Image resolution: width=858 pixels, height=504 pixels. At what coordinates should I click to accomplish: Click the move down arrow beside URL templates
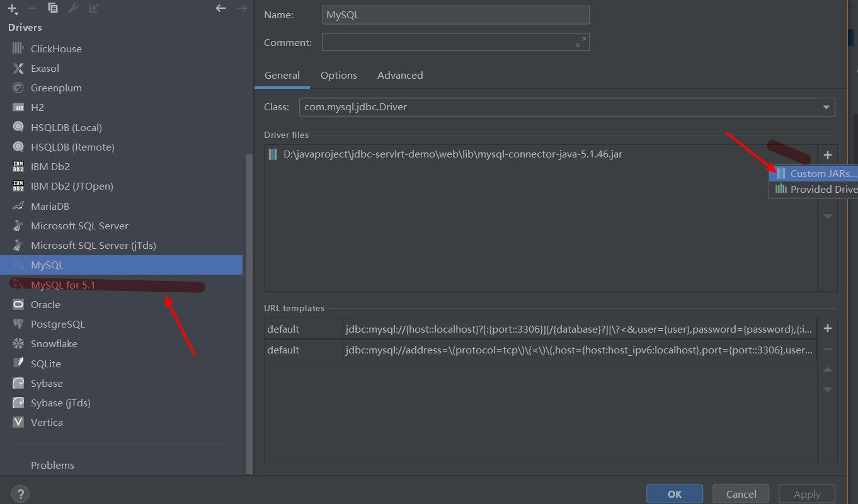[828, 389]
